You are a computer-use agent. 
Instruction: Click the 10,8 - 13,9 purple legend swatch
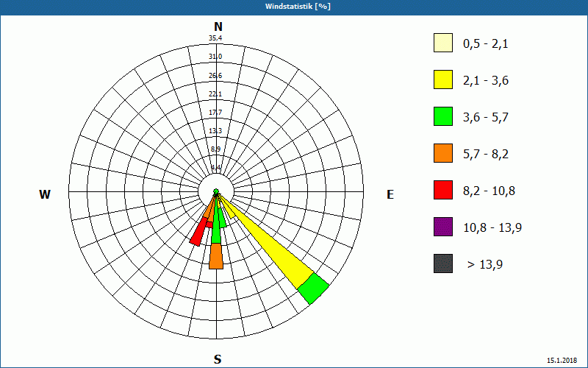point(443,227)
